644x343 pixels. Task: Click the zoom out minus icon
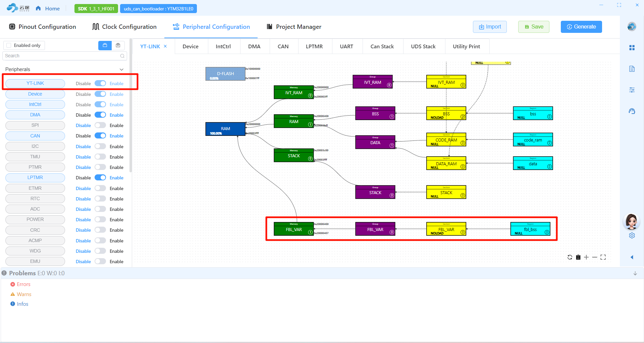[595, 257]
